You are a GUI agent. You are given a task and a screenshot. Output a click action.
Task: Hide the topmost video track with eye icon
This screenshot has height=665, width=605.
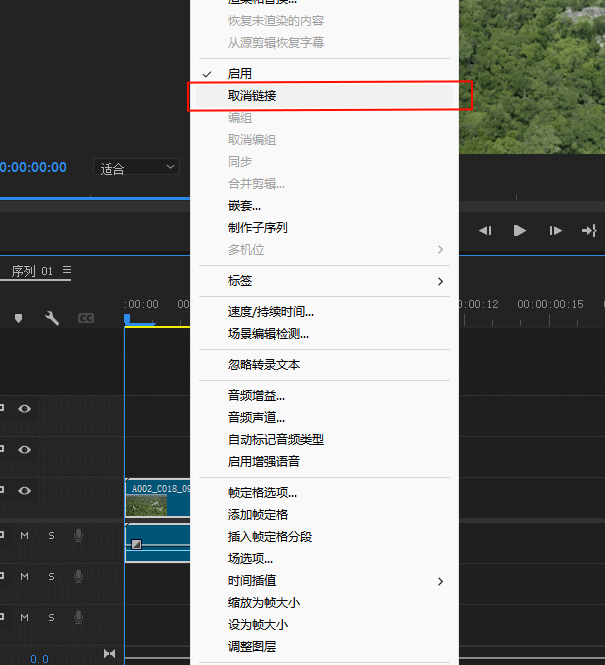25,408
